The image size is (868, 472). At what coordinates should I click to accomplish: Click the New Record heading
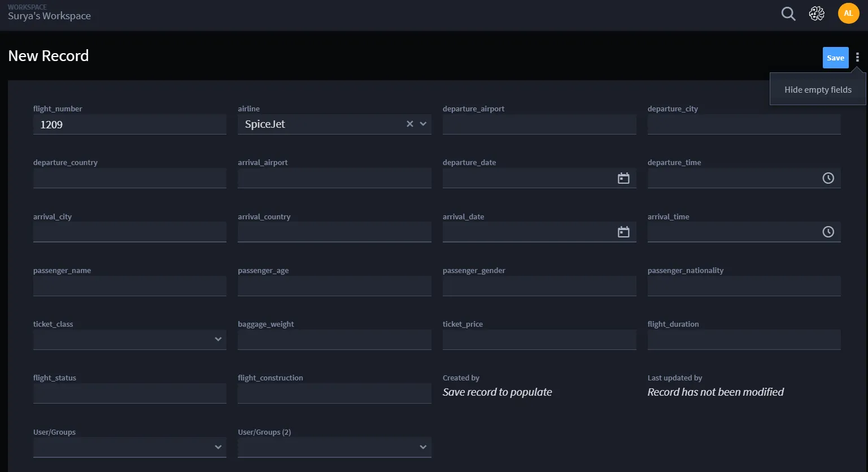pos(49,56)
